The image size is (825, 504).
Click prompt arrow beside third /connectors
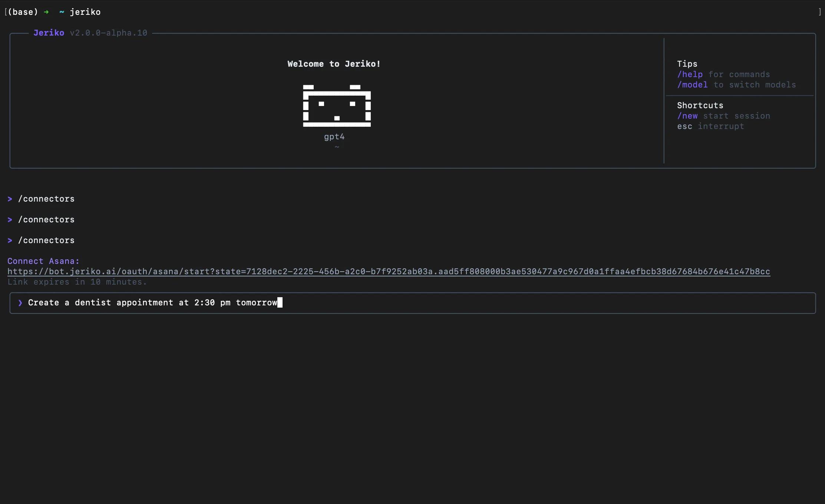pyautogui.click(x=10, y=241)
